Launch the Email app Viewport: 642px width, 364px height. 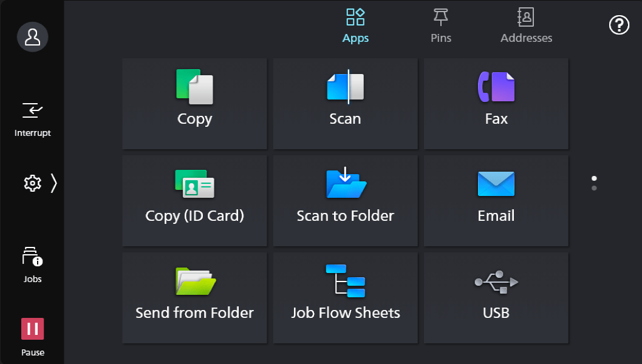(496, 200)
